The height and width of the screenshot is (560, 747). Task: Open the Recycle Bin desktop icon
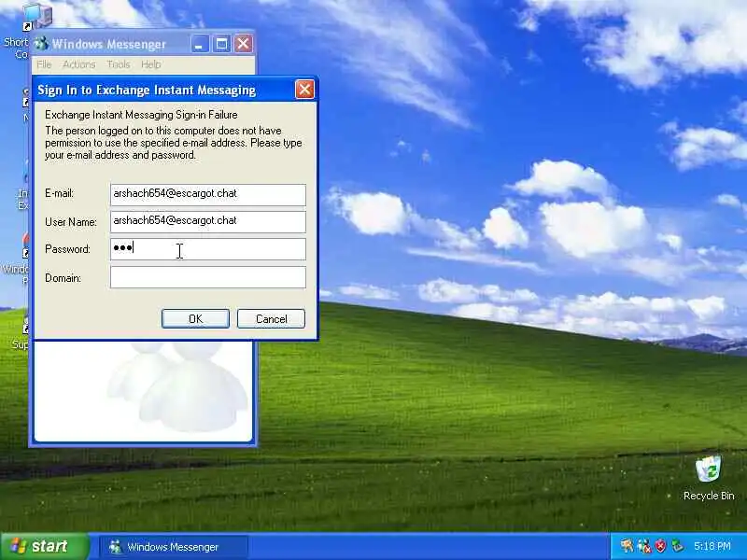[x=709, y=469]
